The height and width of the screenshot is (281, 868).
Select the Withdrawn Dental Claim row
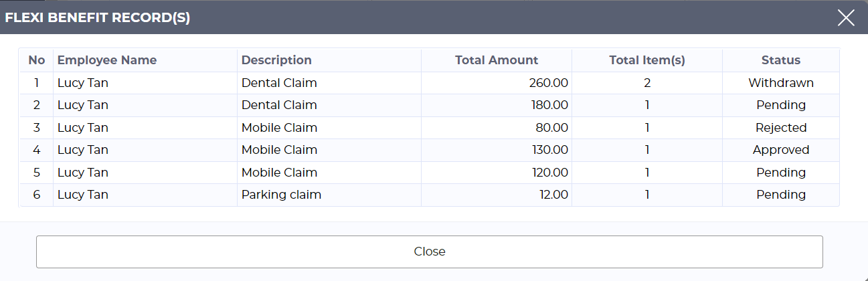tap(279, 83)
